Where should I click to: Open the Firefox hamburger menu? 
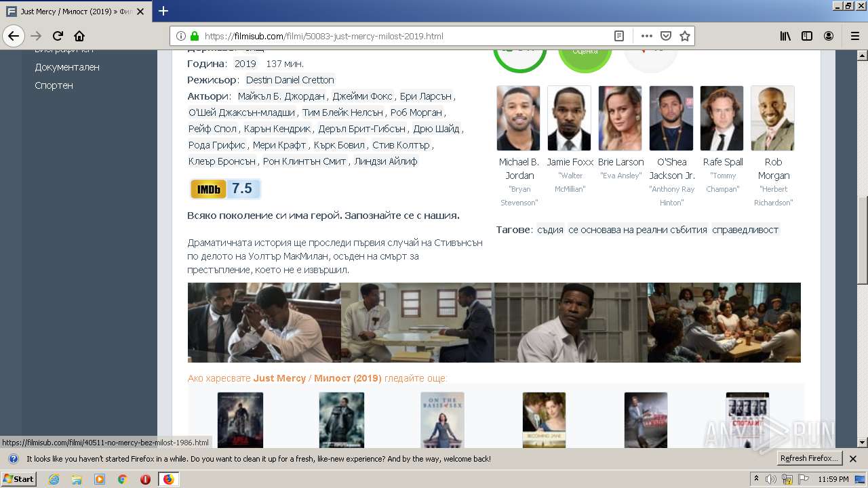854,36
